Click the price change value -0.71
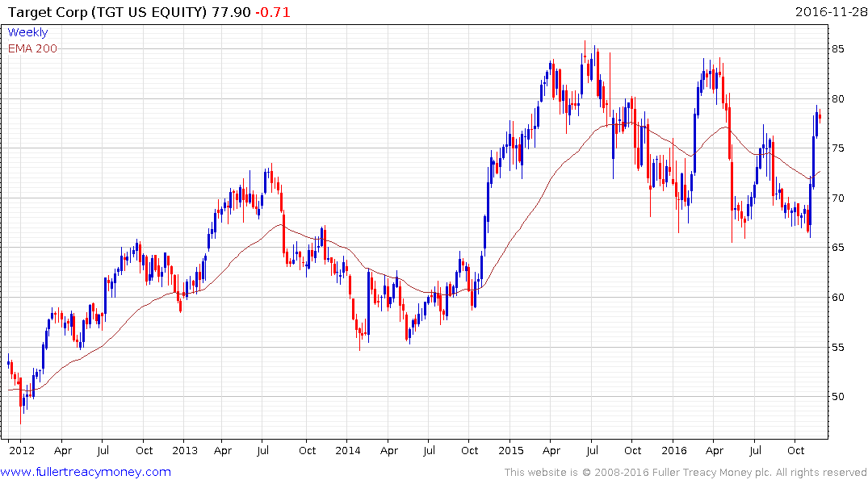This screenshot has height=484, width=868. [273, 12]
